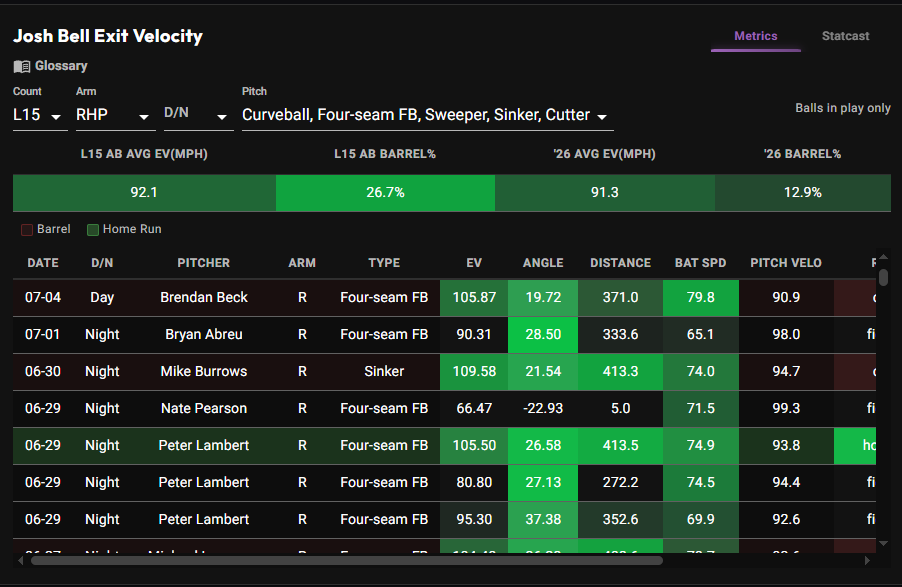Sort table by BAT SPD column
The height and width of the screenshot is (587, 902).
(700, 263)
